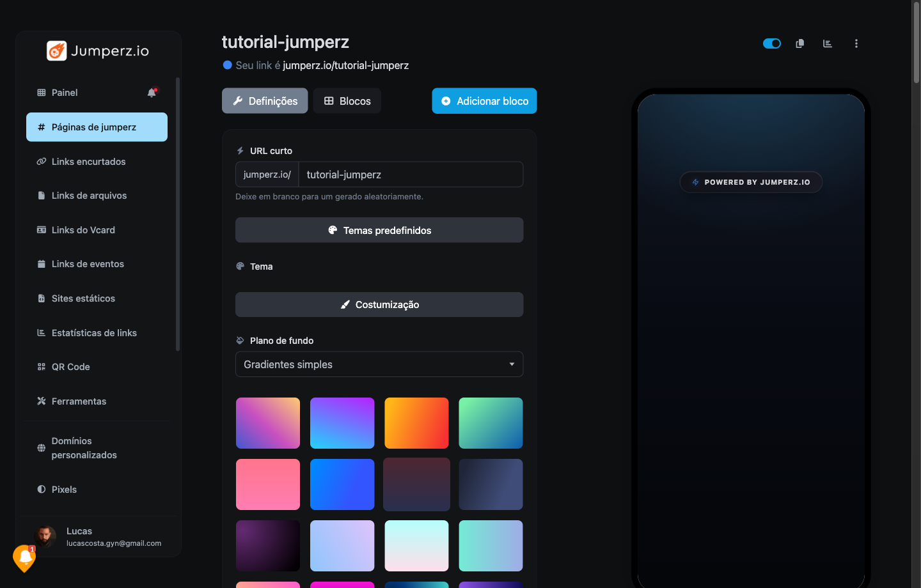Expand the Costumização section

pos(379,305)
